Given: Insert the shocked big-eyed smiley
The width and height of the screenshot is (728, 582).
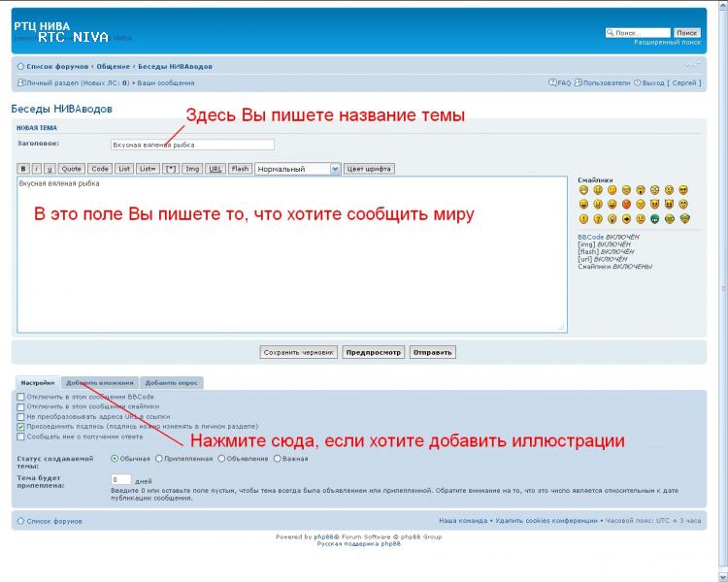Looking at the screenshot, I should pyautogui.click(x=654, y=190).
